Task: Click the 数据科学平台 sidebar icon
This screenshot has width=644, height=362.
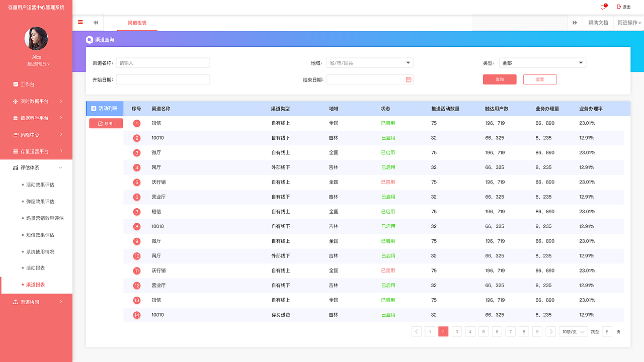Action: 16,118
